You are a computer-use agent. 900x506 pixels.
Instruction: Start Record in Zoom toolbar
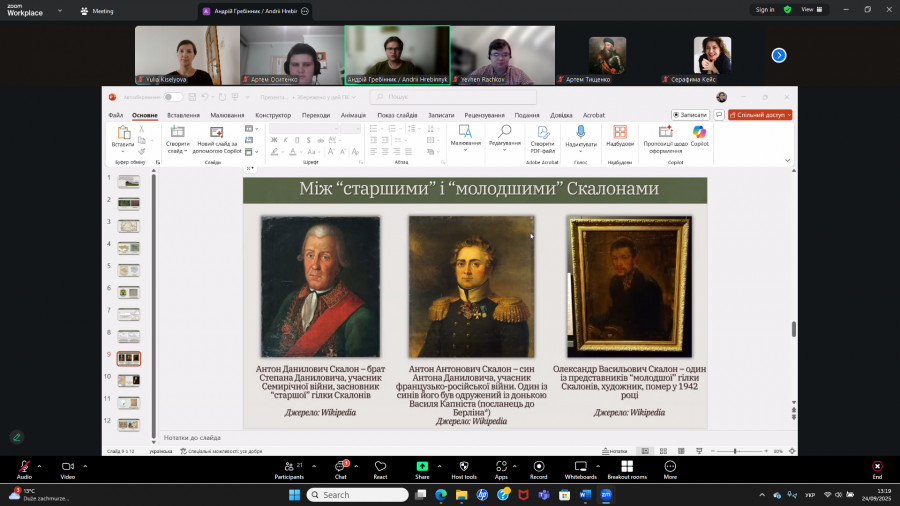click(539, 468)
